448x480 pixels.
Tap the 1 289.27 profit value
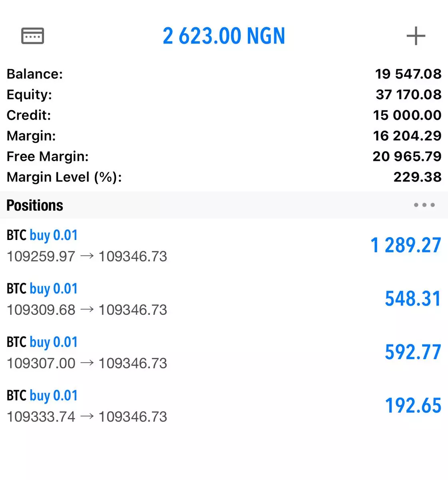click(405, 245)
